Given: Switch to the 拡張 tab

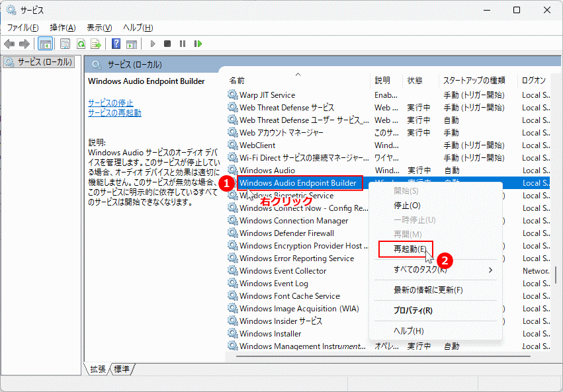Looking at the screenshot, I should pos(97,369).
